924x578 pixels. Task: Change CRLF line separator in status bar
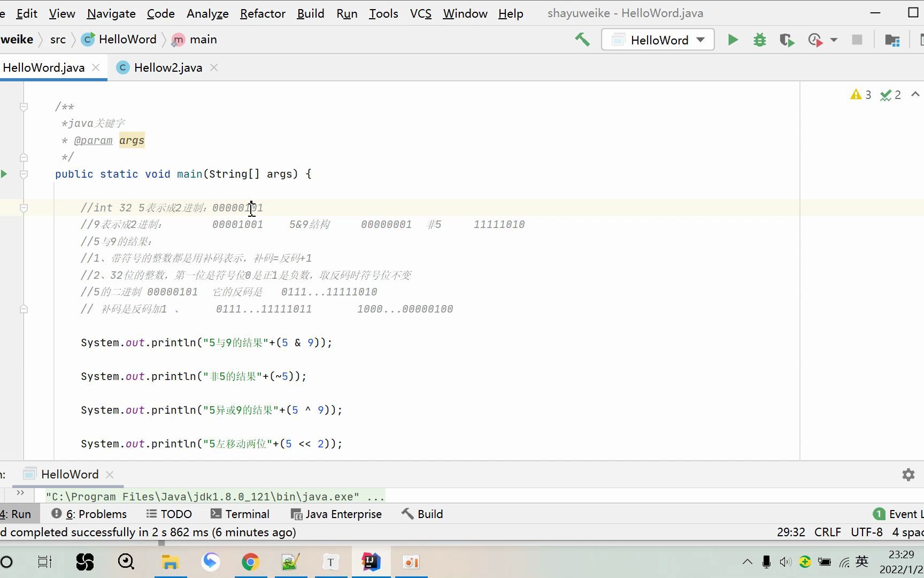coord(827,533)
